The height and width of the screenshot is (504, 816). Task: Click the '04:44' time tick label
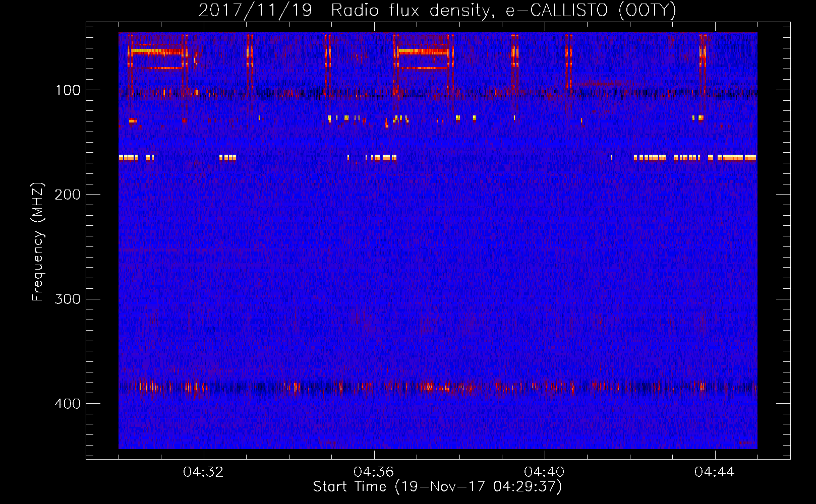coord(715,472)
